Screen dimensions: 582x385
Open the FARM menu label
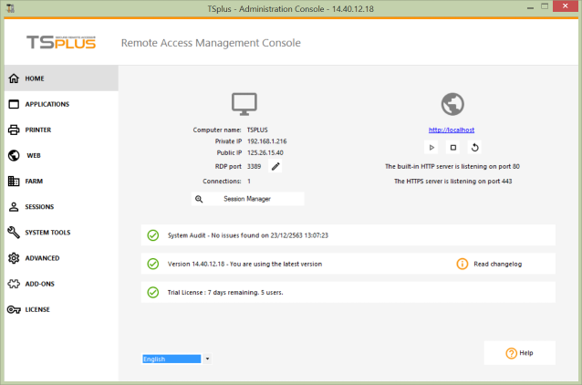point(34,181)
